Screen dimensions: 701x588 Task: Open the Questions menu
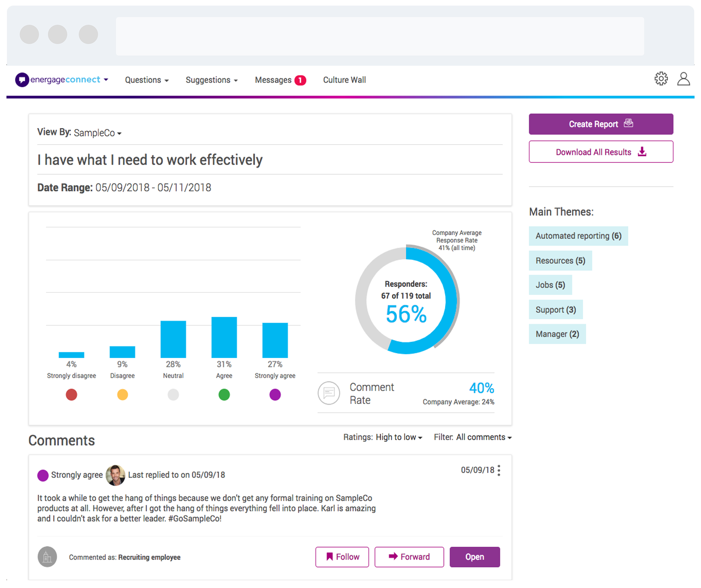[x=146, y=80]
